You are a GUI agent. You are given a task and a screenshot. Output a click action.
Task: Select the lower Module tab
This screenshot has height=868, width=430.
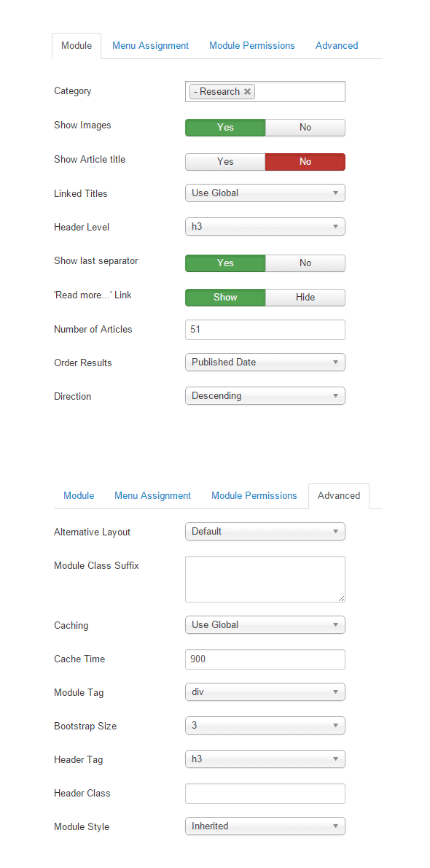(79, 496)
